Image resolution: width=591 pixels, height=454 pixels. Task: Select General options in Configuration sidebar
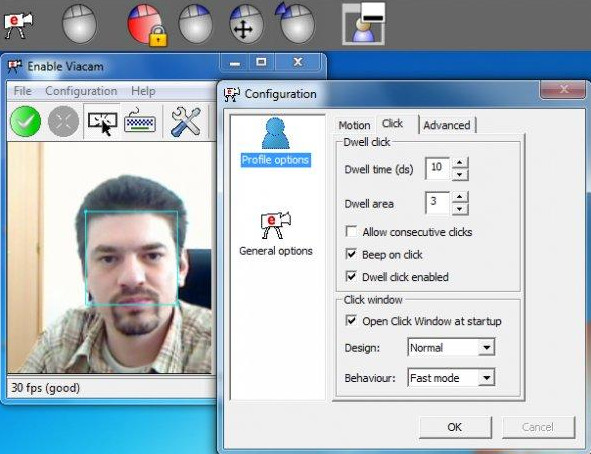point(276,234)
